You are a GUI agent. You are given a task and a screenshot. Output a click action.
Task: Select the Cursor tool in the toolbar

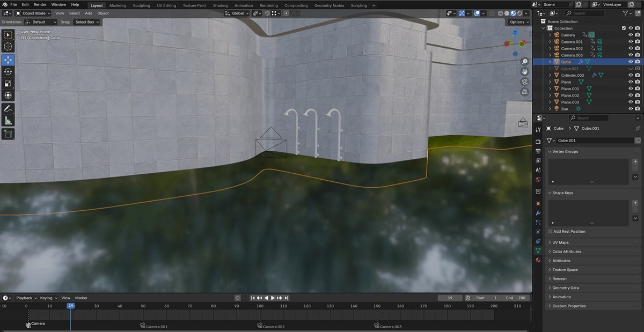[8, 47]
